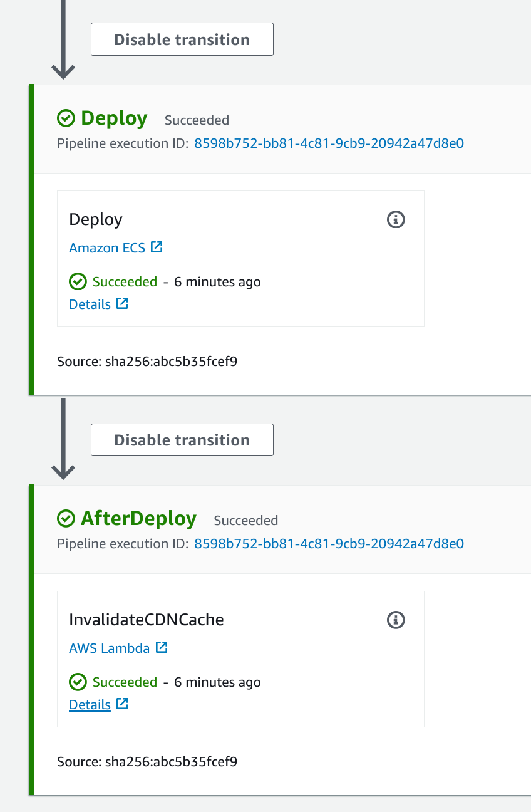Click the external-link icon beside AWS Lambda

coord(162,648)
